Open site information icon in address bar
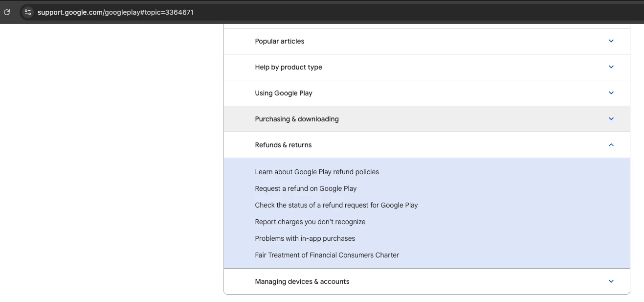 pyautogui.click(x=27, y=12)
